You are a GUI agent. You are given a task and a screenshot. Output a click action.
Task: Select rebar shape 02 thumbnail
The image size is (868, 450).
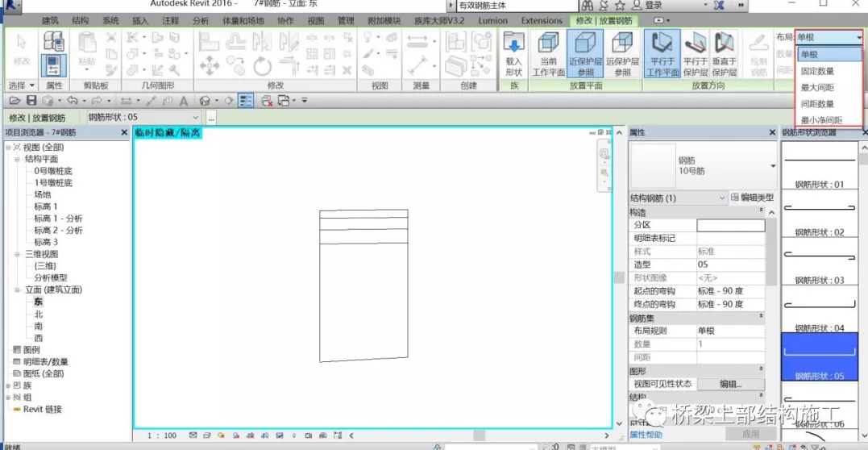pyautogui.click(x=820, y=211)
